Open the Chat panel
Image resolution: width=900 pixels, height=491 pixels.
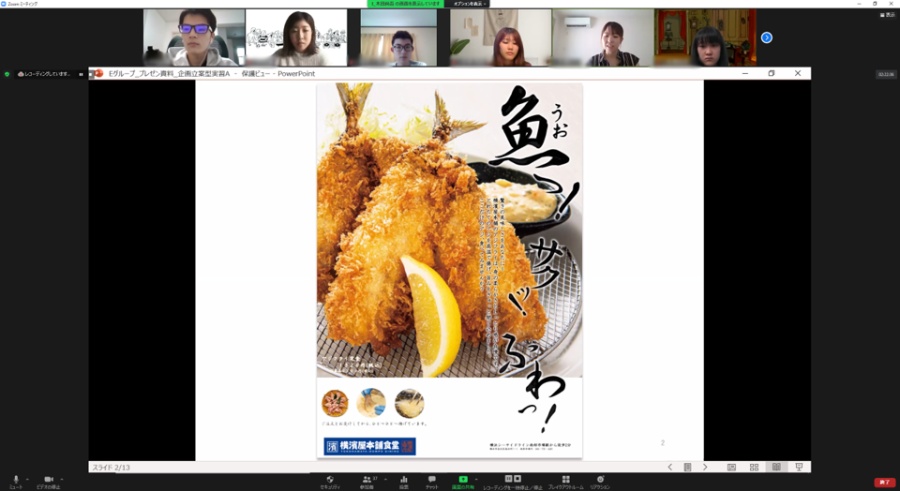tap(431, 480)
